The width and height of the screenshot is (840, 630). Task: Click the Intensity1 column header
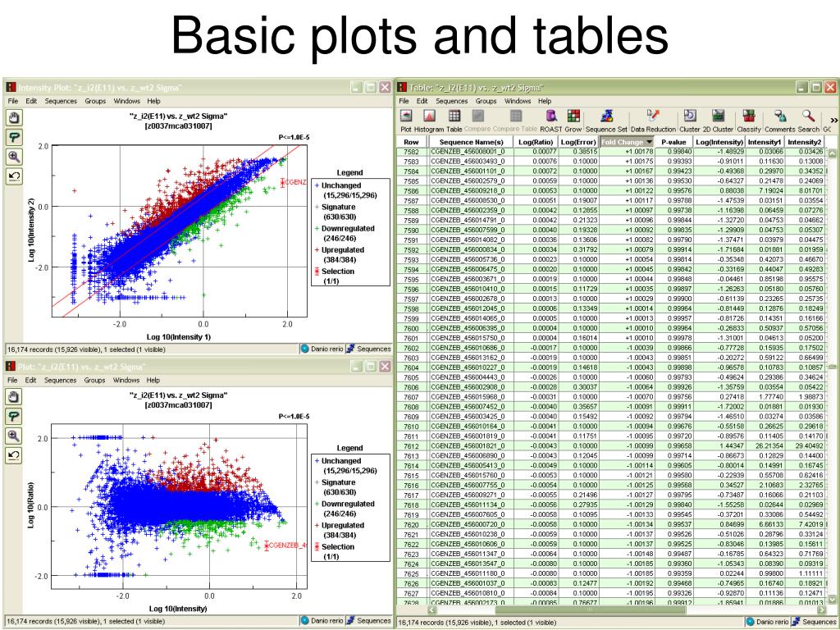(765, 142)
